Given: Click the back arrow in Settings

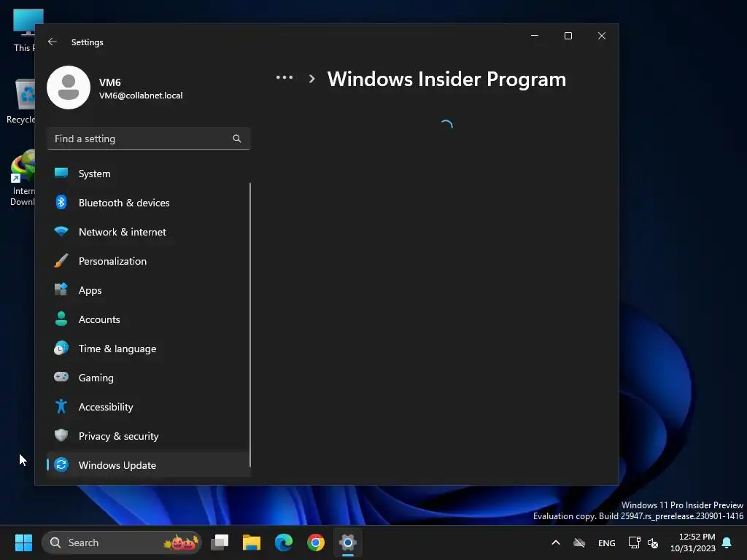Looking at the screenshot, I should [x=53, y=42].
